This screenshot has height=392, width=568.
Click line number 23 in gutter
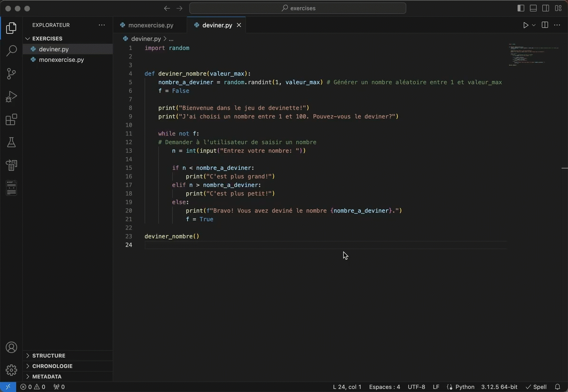pyautogui.click(x=128, y=236)
